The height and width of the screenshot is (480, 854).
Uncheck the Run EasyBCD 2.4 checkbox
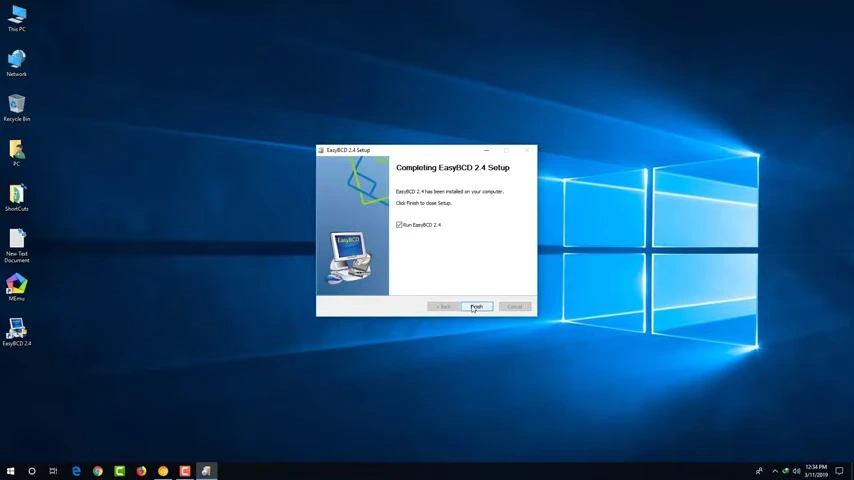(399, 224)
